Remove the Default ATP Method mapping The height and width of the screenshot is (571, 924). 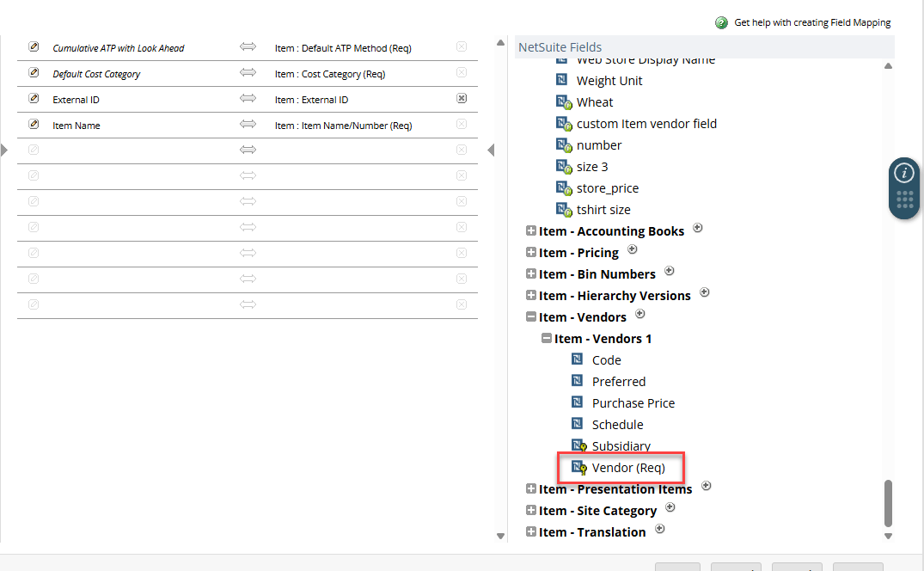pyautogui.click(x=462, y=46)
